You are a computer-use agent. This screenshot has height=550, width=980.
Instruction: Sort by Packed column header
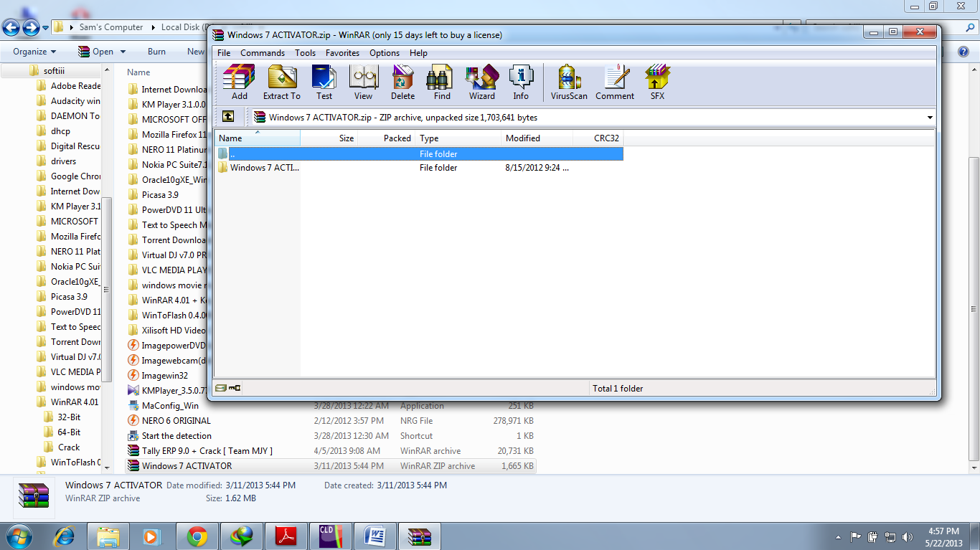[386, 138]
